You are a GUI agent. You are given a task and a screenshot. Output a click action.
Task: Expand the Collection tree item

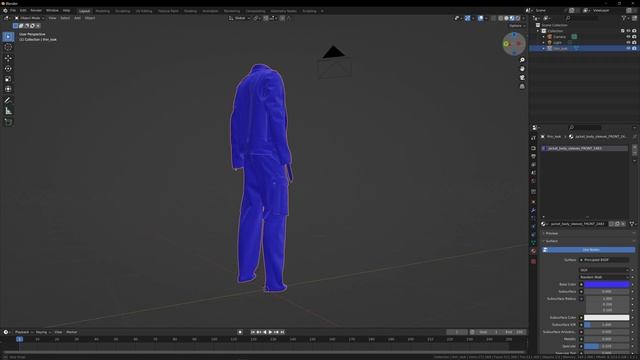[x=538, y=31]
